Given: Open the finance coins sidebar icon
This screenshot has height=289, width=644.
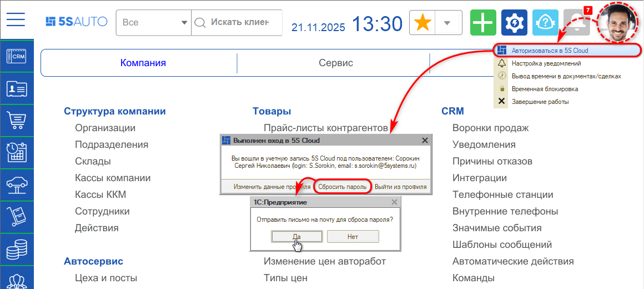Looking at the screenshot, I should point(17,249).
